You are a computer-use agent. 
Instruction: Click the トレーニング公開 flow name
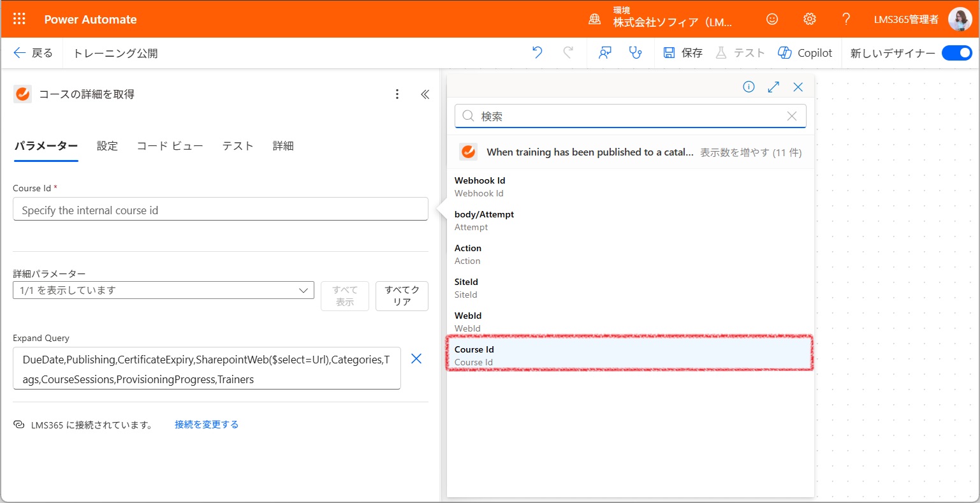(x=115, y=53)
